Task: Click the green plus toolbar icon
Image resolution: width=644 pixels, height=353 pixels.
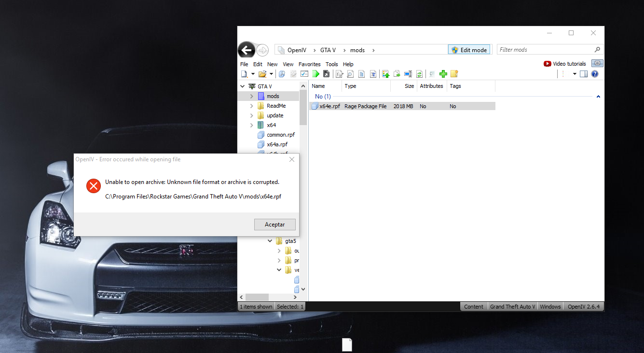Action: (443, 74)
